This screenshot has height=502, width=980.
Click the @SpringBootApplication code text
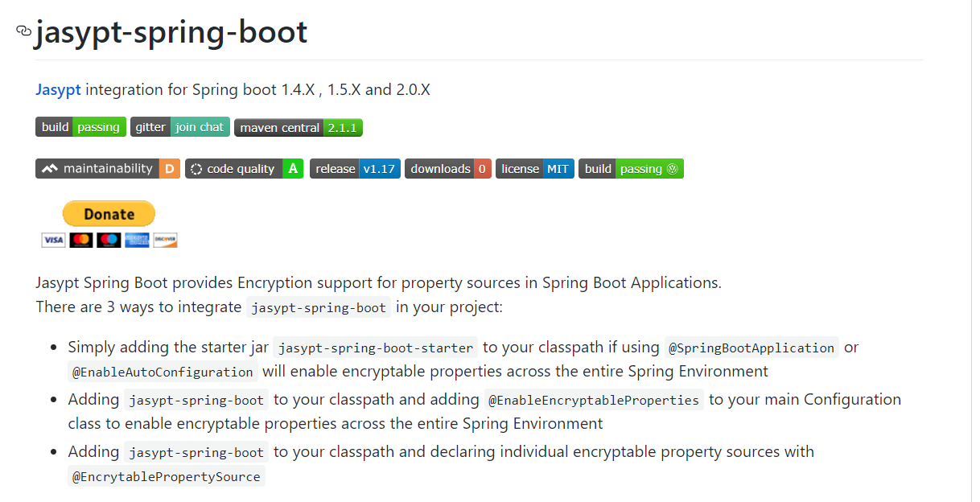point(751,348)
